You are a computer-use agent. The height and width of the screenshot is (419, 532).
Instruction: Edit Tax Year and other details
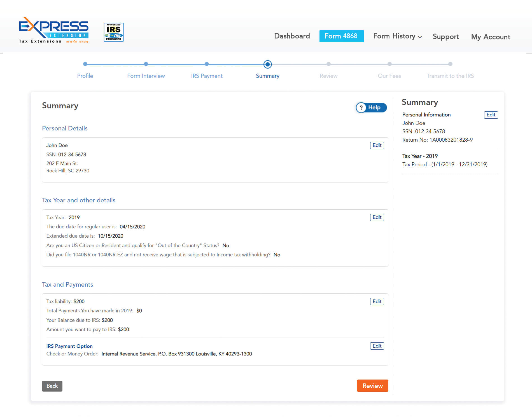tap(377, 217)
